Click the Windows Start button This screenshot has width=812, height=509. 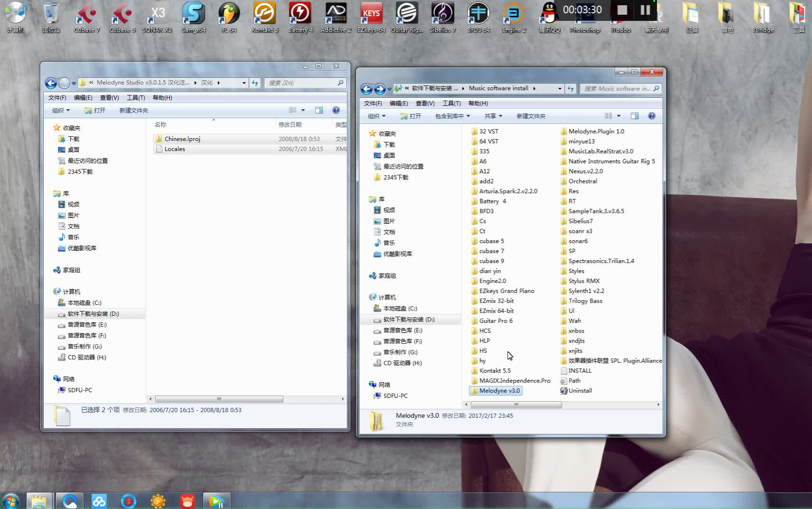tap(10, 501)
